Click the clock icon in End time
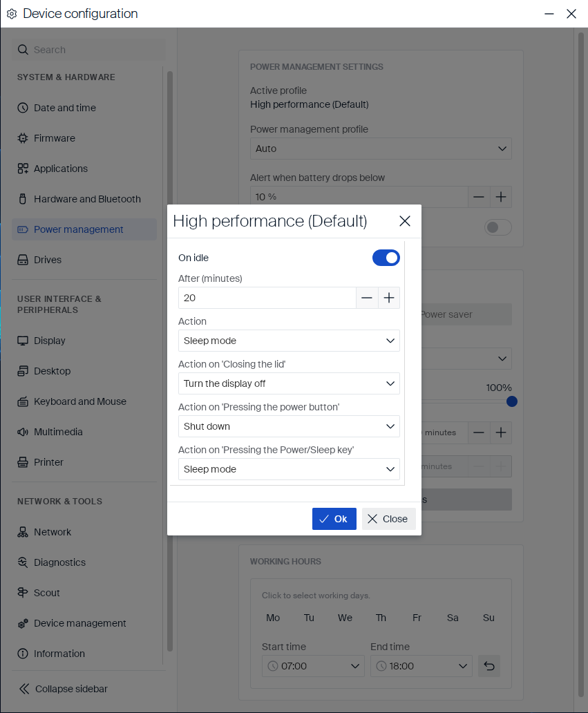The height and width of the screenshot is (713, 588). 381,666
